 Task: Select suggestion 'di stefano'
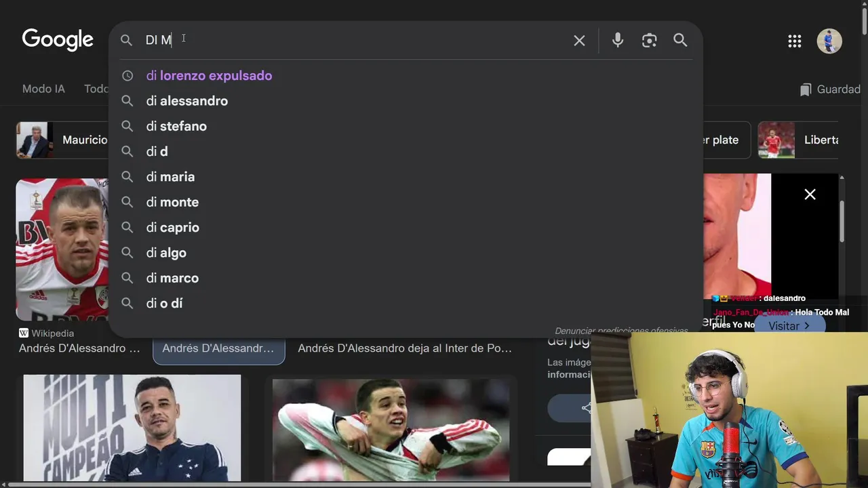[x=406, y=126]
